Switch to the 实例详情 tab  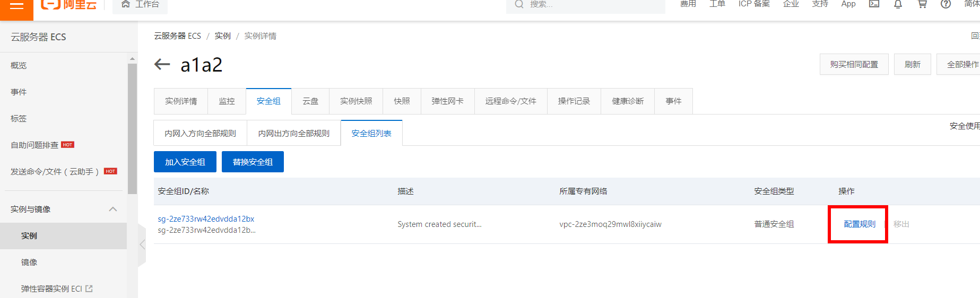[181, 101]
